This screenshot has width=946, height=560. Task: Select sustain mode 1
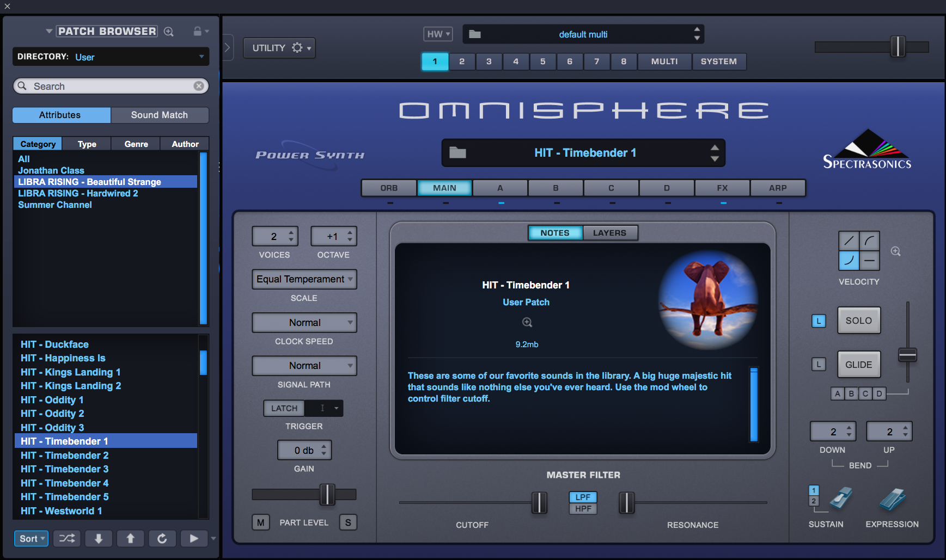814,490
